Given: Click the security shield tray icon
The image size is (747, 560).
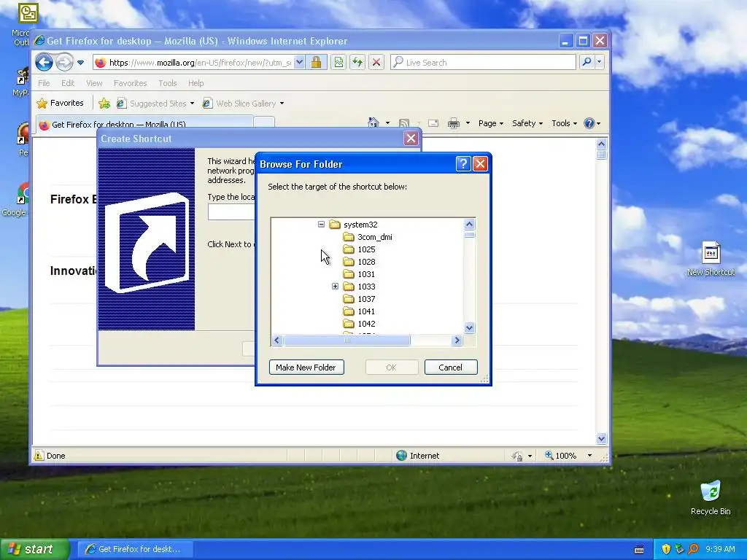Looking at the screenshot, I should [666, 549].
